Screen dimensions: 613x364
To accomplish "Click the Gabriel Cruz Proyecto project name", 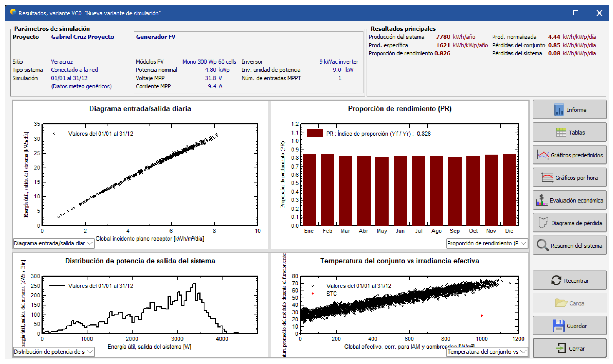I will click(82, 37).
